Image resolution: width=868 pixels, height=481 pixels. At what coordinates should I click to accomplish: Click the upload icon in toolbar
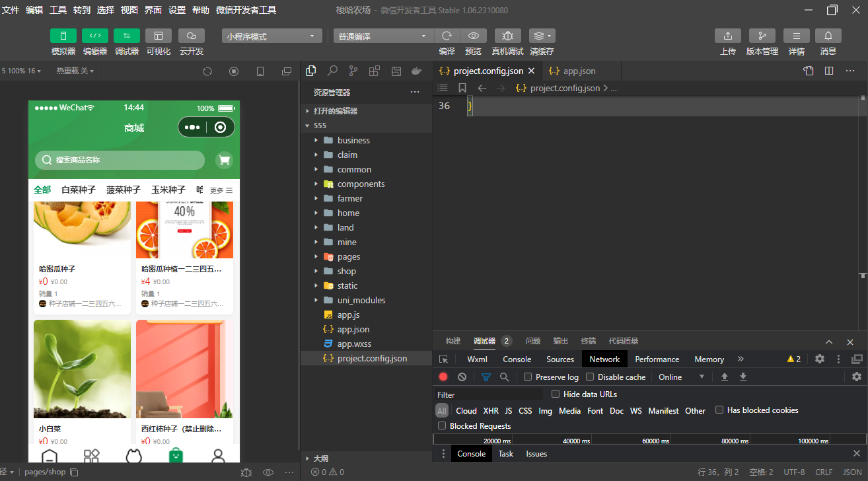click(x=728, y=36)
